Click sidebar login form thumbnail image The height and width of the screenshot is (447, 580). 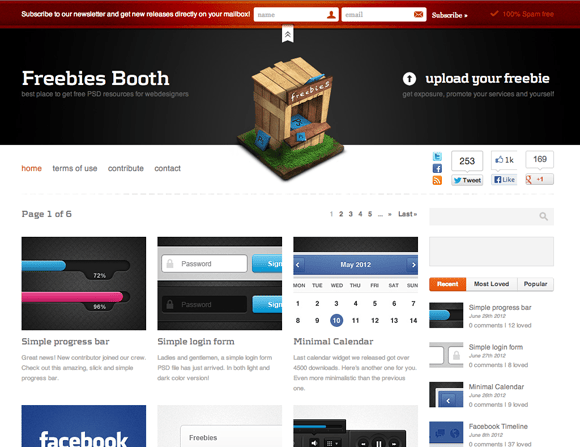pos(446,355)
